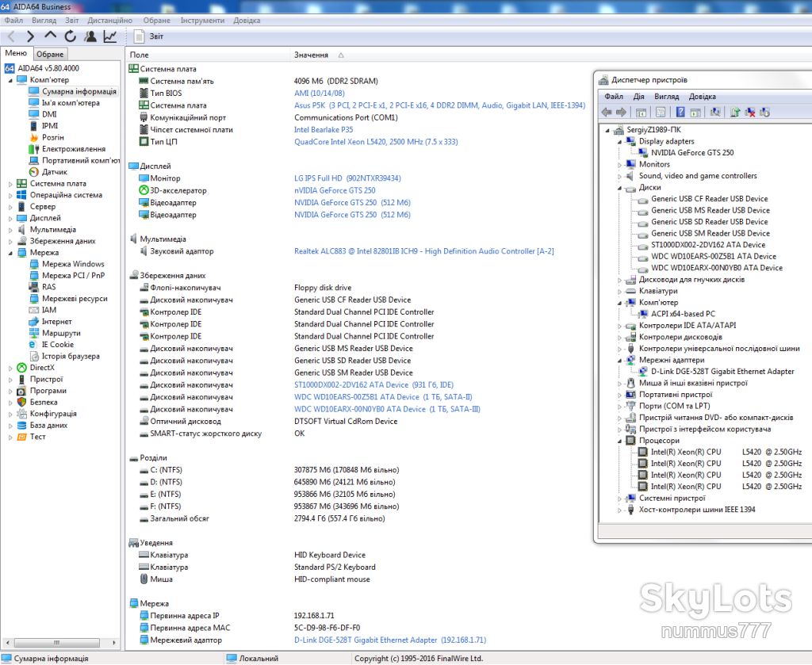Viewport: 812px width, 665px height.
Task: Open the user manager icon in toolbar
Action: 90,36
